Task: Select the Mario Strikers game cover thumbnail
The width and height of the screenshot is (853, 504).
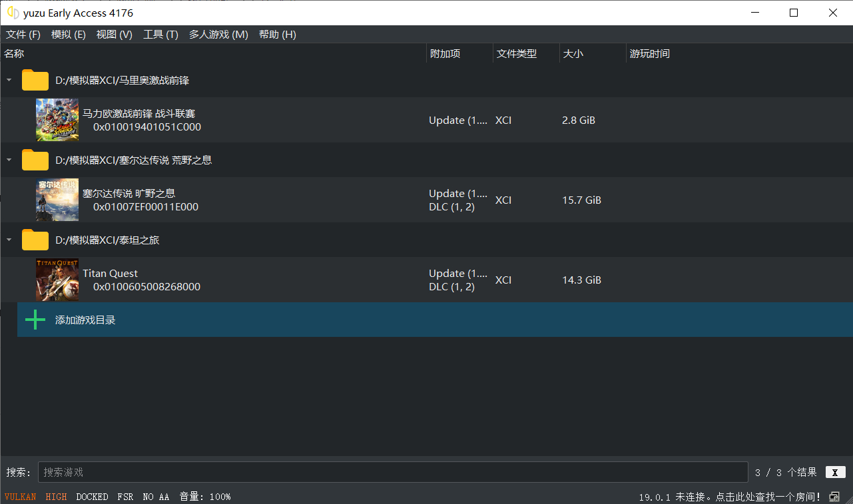Action: click(57, 120)
